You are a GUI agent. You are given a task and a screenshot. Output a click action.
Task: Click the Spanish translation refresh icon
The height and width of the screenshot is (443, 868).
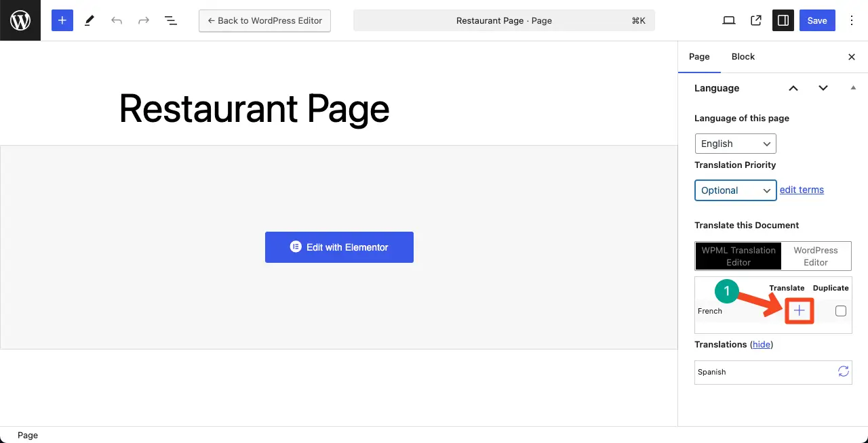tap(843, 371)
